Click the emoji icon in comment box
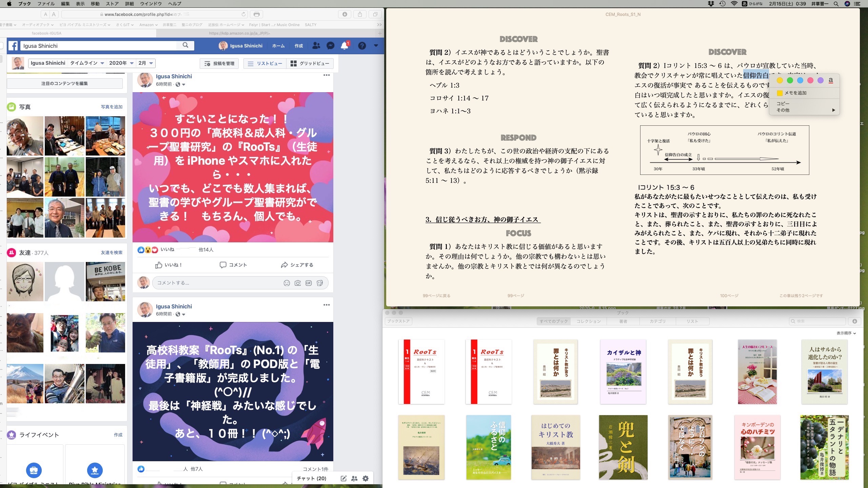Viewport: 868px width, 488px height. click(287, 283)
